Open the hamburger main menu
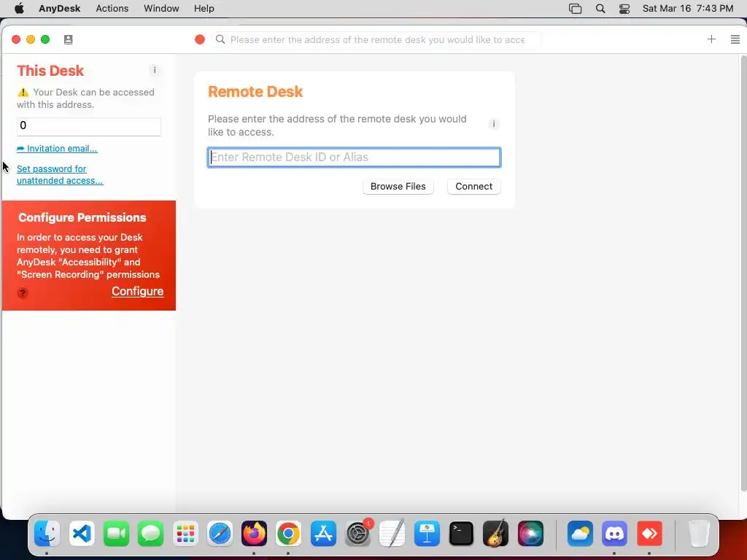 tap(735, 39)
